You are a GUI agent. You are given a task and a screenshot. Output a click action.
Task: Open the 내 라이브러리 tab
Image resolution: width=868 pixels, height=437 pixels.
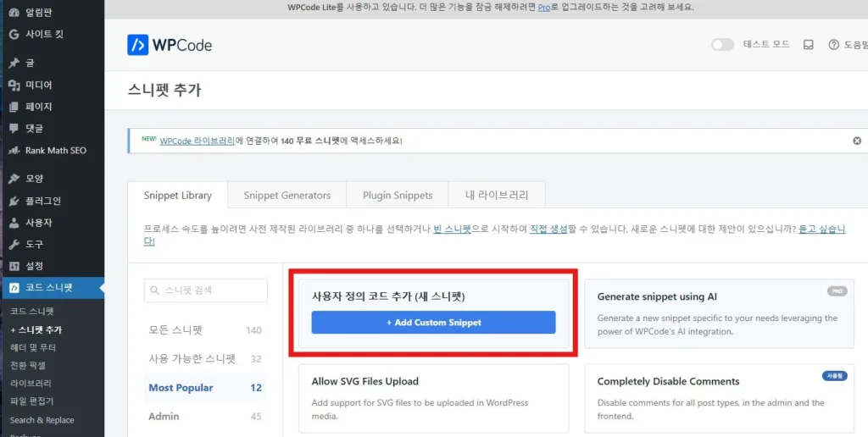497,196
